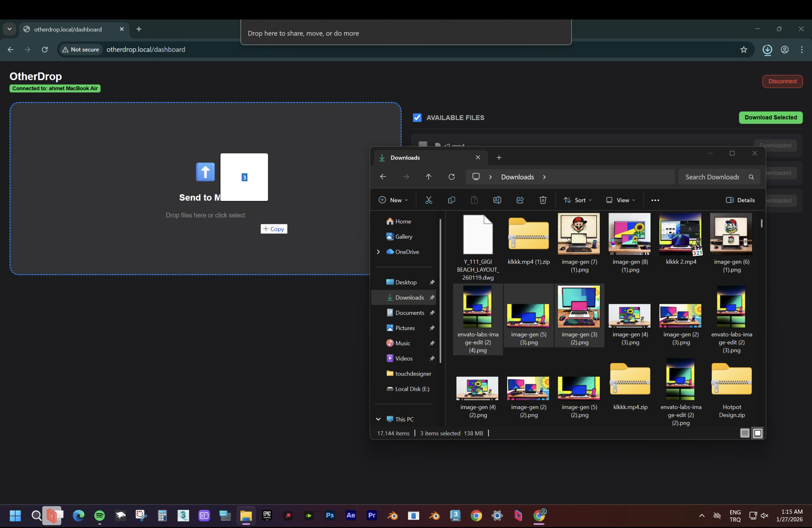Click the Search Downloads field
The width and height of the screenshot is (812, 528).
pyautogui.click(x=712, y=177)
